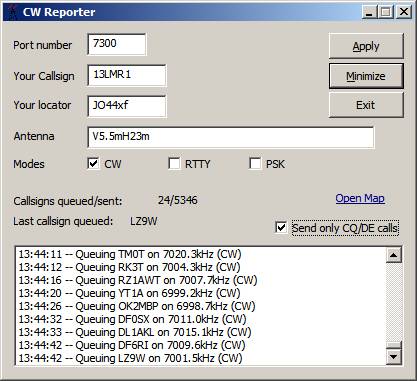Screen dimensions: 417x381
Task: Click the maximize window button
Action: point(386,12)
